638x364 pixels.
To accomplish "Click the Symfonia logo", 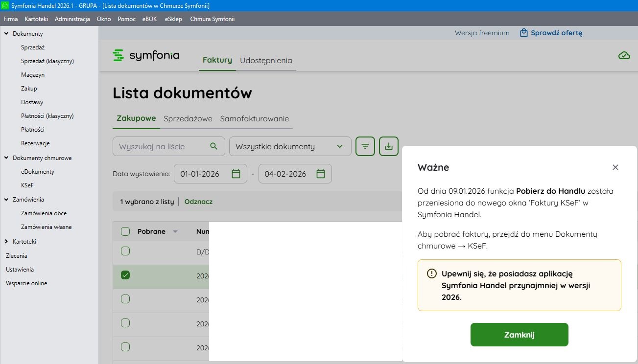I will click(146, 55).
